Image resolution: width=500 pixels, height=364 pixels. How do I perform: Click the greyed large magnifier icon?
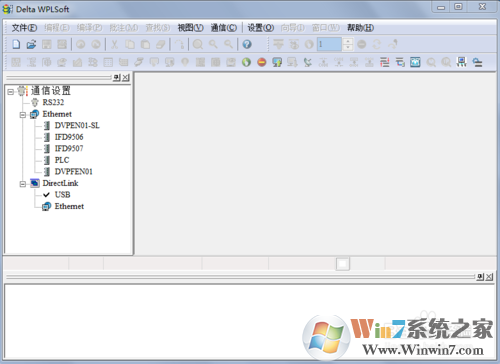click(198, 44)
